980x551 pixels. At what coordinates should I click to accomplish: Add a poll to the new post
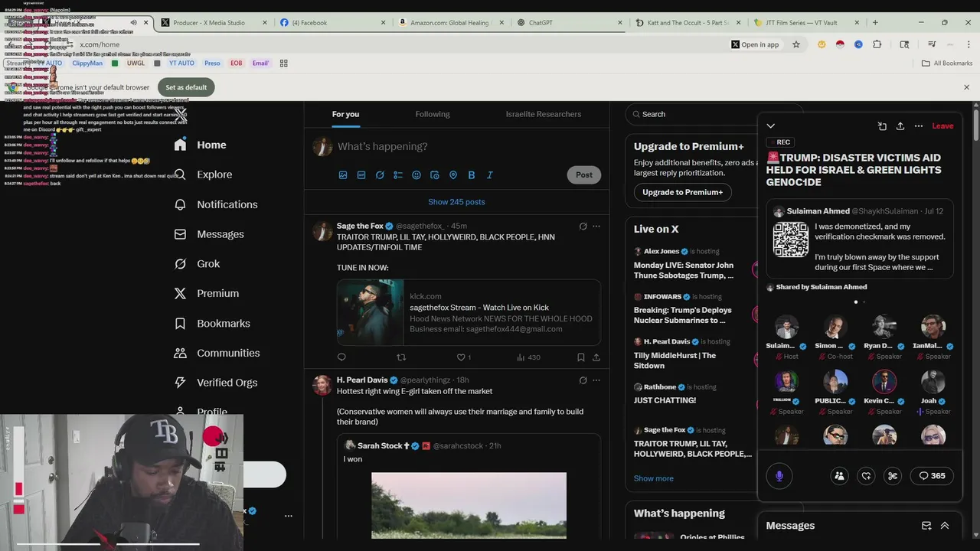click(x=398, y=175)
